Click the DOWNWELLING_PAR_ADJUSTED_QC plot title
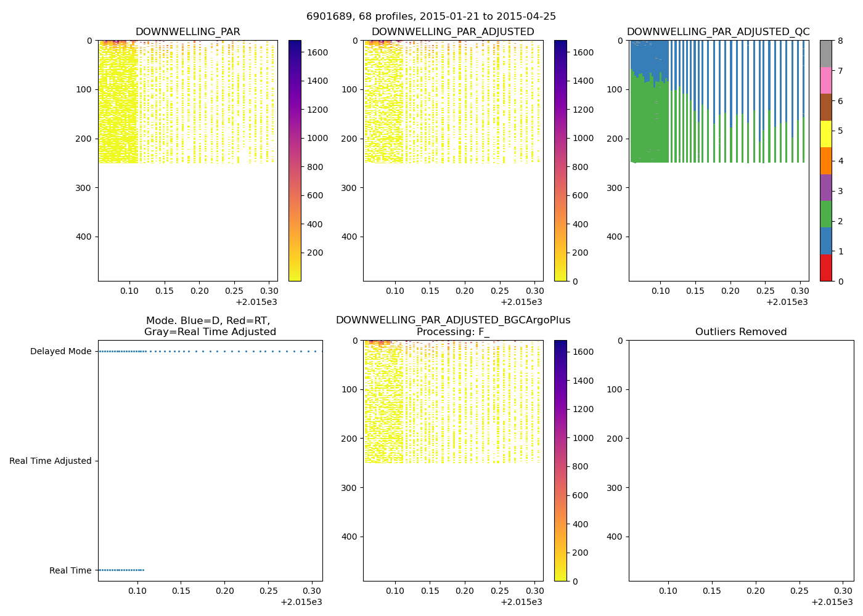The image size is (863, 616). (718, 32)
